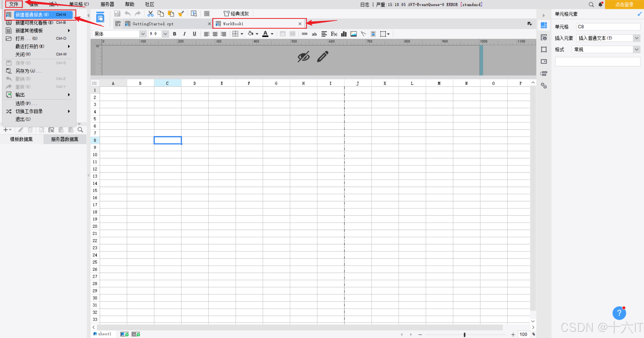Screen dimensions: 644x338
Task: Click the scissors Cut icon in toolbar
Action: point(150,14)
